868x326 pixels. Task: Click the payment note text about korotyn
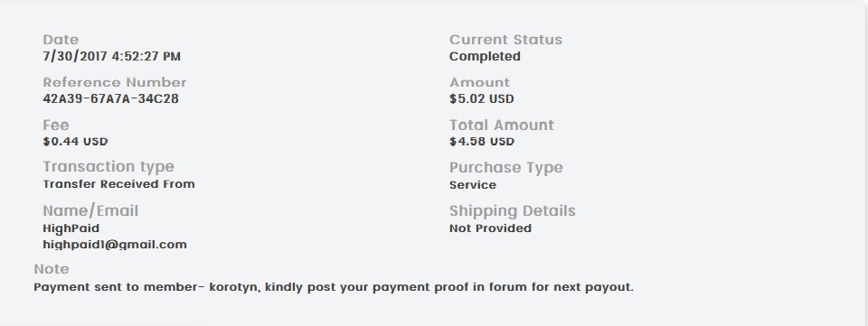click(x=334, y=287)
